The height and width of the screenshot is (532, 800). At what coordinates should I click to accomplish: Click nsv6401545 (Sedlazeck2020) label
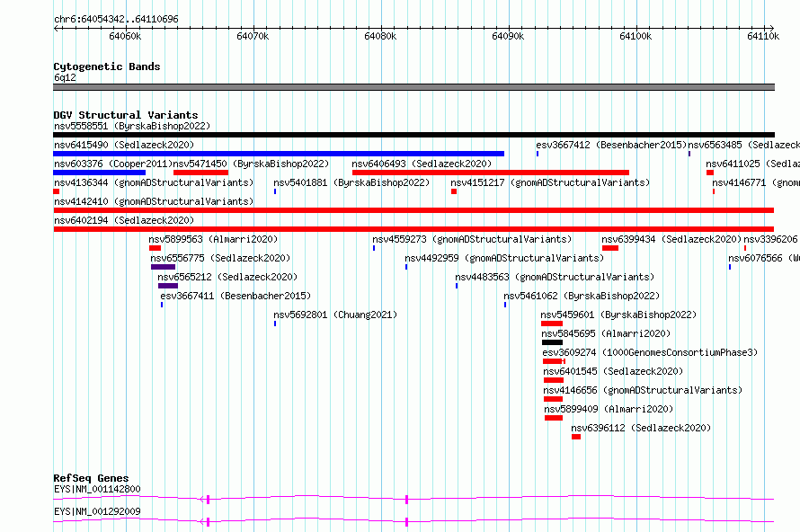pyautogui.click(x=613, y=371)
